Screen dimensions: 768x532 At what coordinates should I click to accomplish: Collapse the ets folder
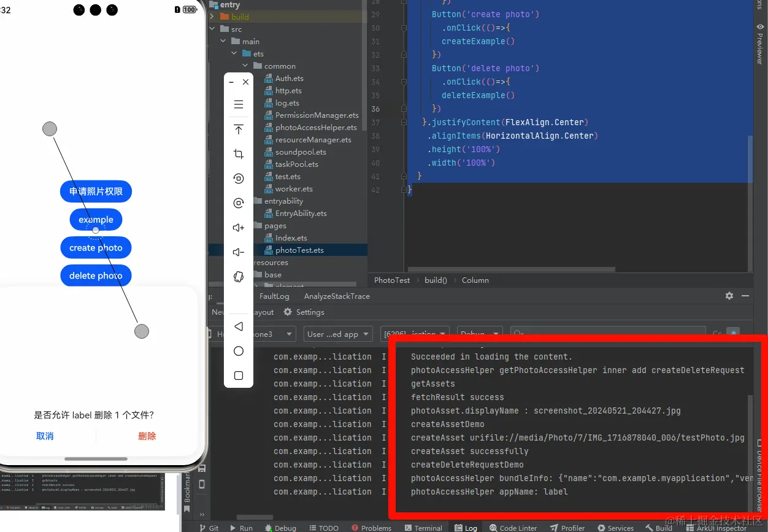[235, 53]
